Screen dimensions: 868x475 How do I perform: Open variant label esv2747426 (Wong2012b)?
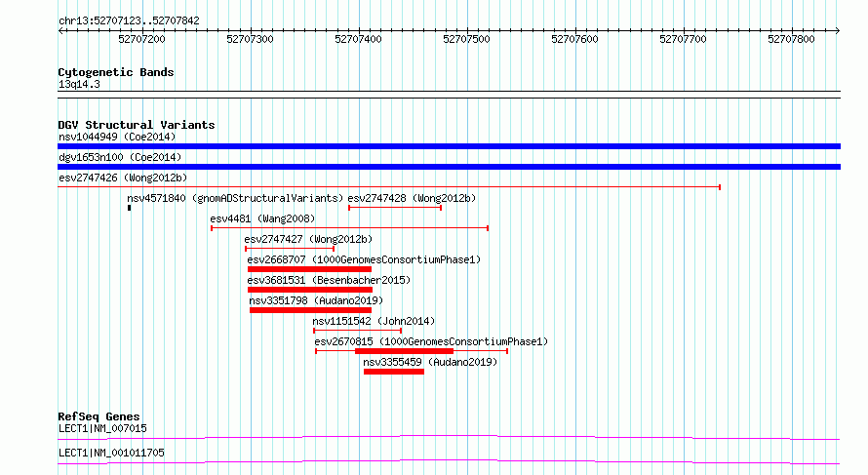123,178
